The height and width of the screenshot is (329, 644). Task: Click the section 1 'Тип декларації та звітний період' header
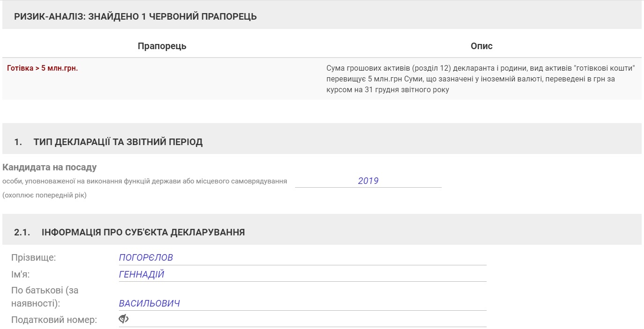click(x=118, y=142)
